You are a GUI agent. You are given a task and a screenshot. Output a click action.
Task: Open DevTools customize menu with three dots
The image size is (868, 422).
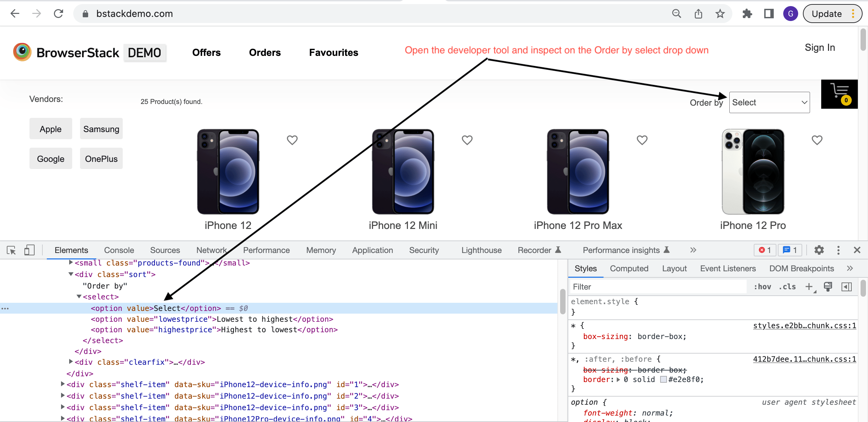(x=839, y=250)
